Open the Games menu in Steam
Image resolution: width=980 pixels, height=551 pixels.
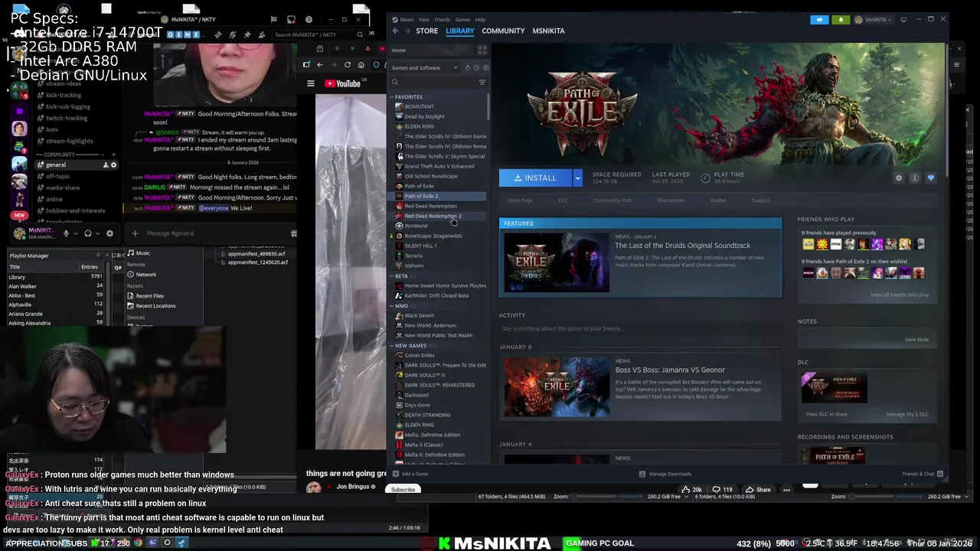[x=462, y=19]
